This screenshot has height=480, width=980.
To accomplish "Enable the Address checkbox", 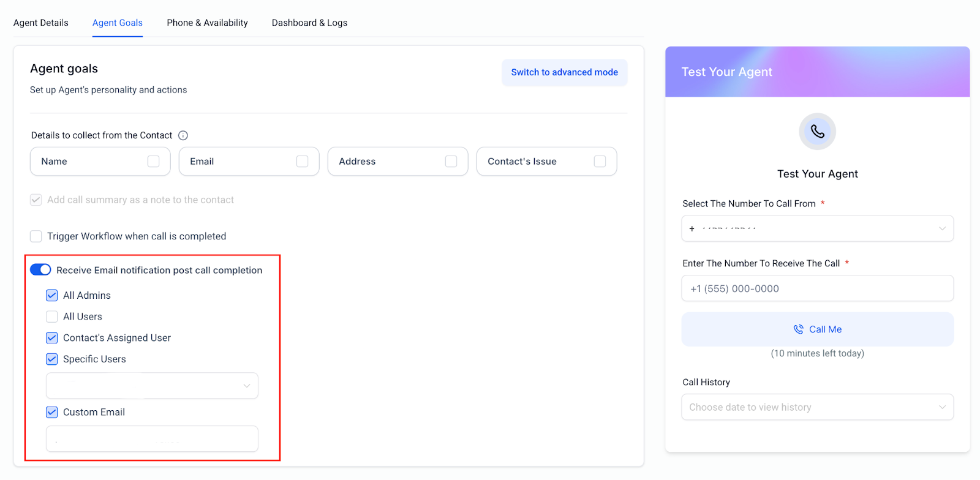I will 451,161.
